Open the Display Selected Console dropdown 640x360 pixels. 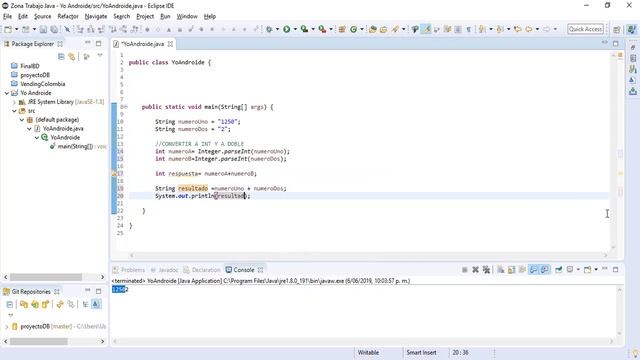[x=578, y=270]
